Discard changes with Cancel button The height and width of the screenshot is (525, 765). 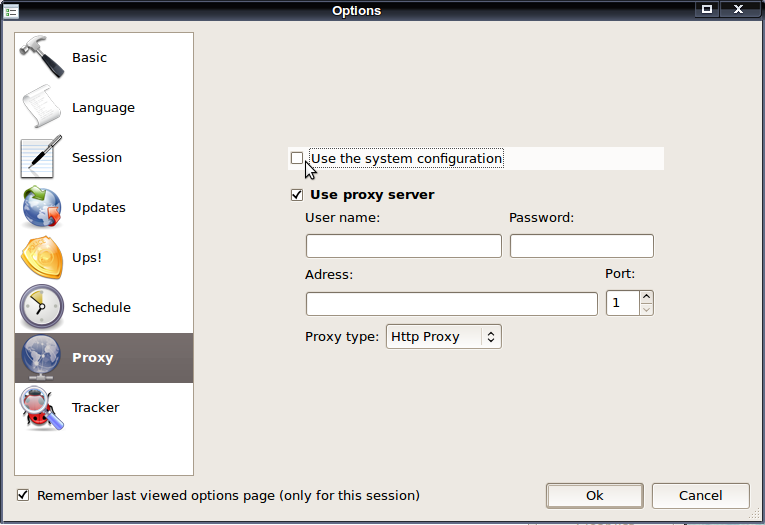701,496
